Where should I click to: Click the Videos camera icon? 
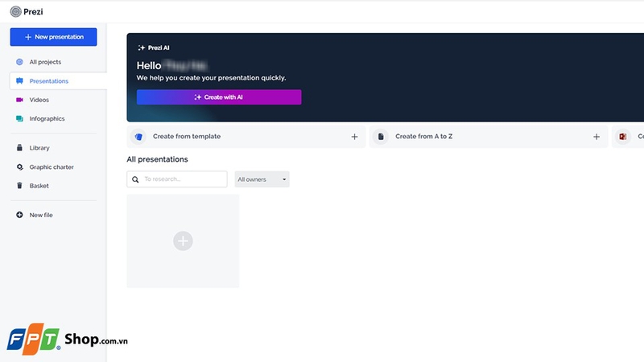[x=19, y=100]
